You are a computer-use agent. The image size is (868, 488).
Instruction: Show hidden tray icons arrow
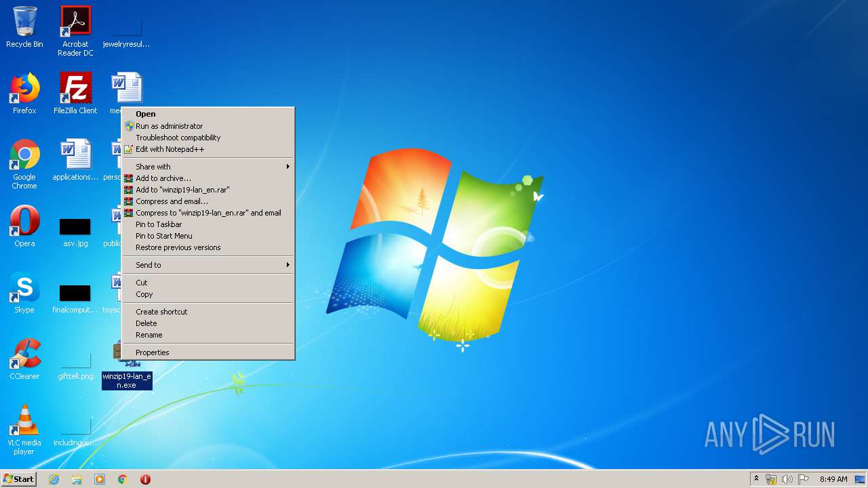[x=756, y=479]
